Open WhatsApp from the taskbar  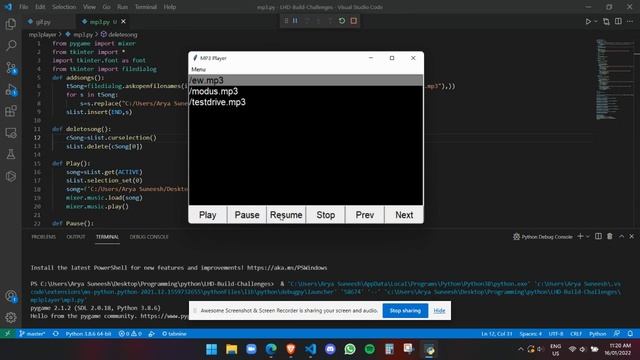click(350, 349)
